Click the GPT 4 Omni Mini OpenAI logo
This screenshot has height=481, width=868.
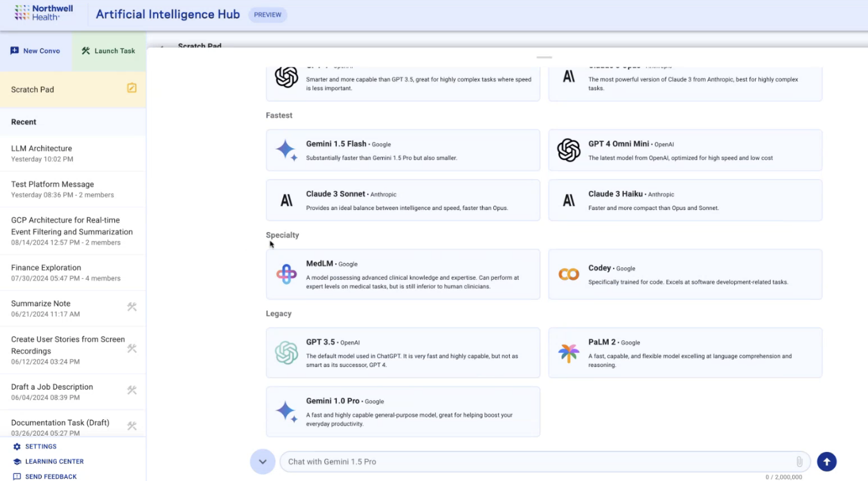569,150
